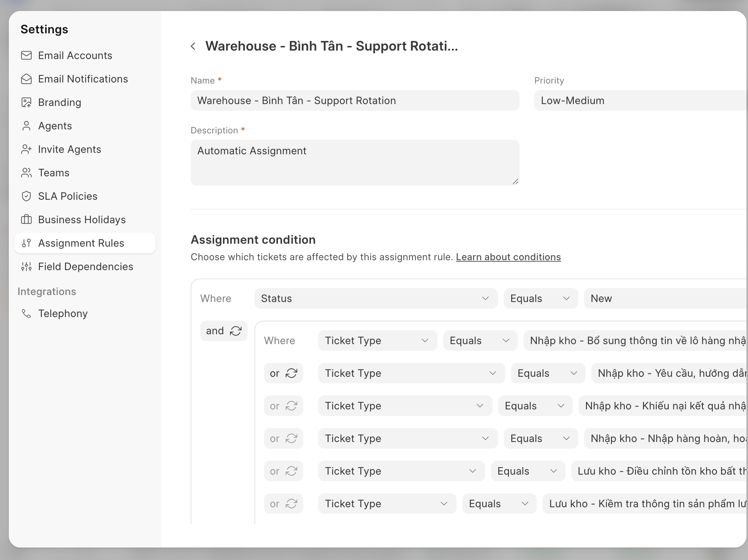Image resolution: width=748 pixels, height=560 pixels.
Task: Toggle the 'and' conjunction switch
Action: tap(224, 331)
